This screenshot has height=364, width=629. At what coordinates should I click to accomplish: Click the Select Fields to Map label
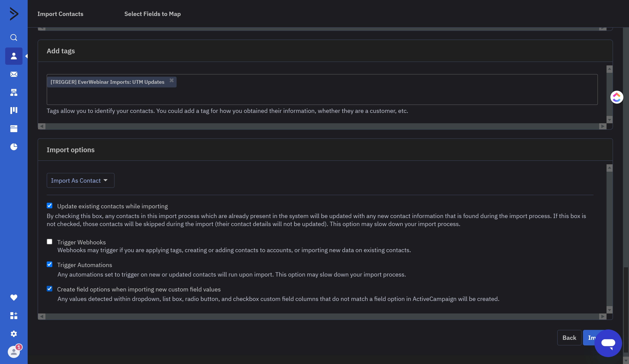click(152, 14)
